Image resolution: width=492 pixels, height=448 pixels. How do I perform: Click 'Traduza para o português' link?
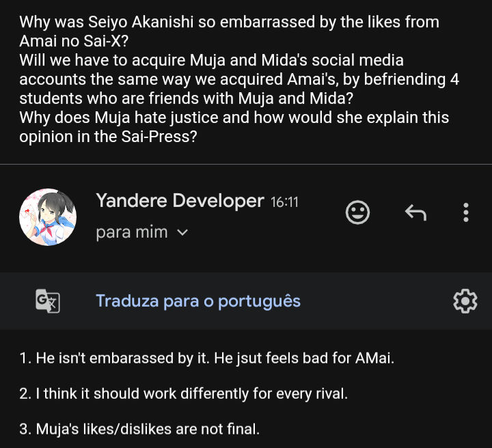(x=198, y=300)
